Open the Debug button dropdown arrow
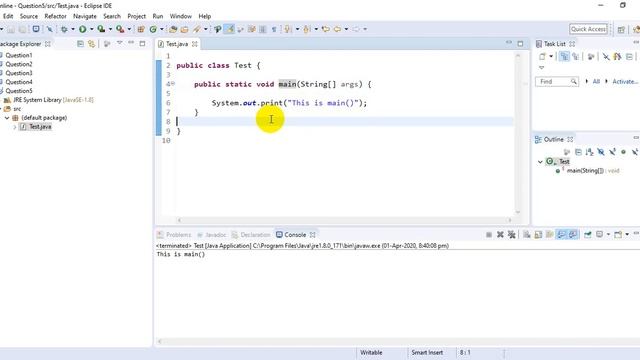The height and width of the screenshot is (360, 640). pyautogui.click(x=73, y=29)
